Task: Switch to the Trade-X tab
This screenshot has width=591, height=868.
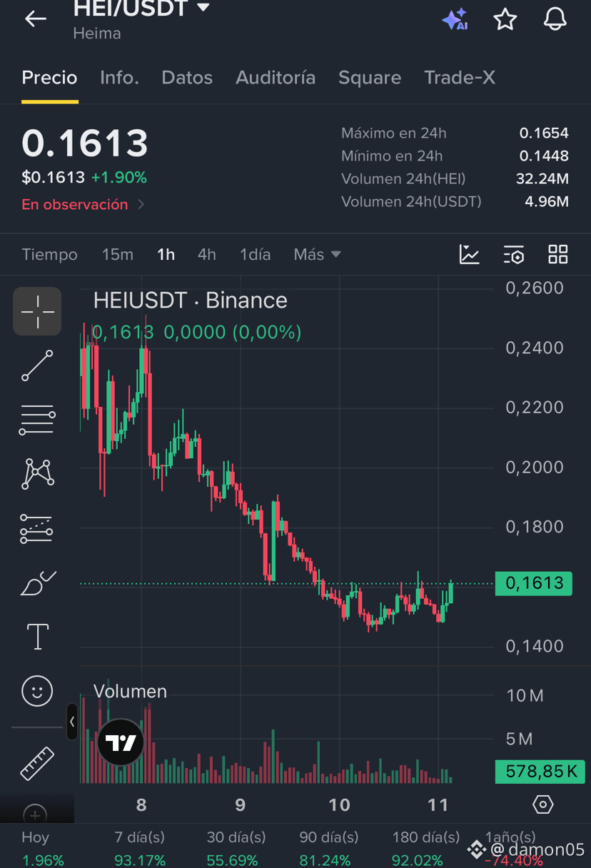Action: [460, 78]
